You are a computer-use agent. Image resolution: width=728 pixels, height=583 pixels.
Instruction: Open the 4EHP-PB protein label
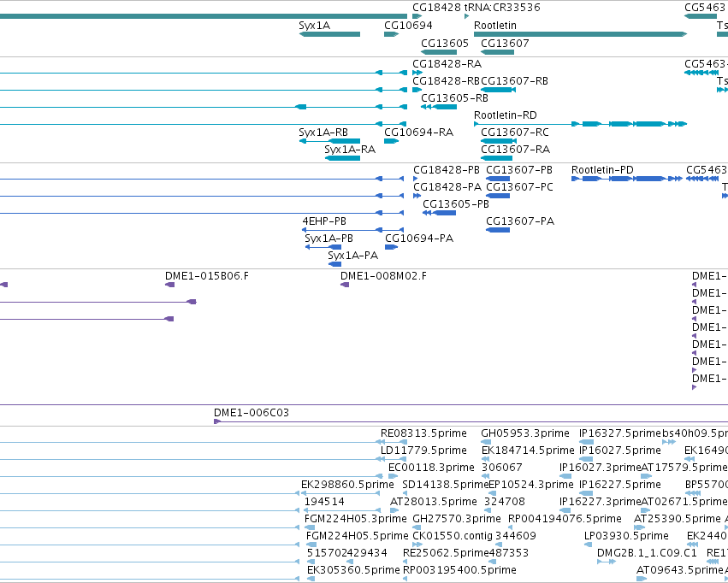(324, 221)
